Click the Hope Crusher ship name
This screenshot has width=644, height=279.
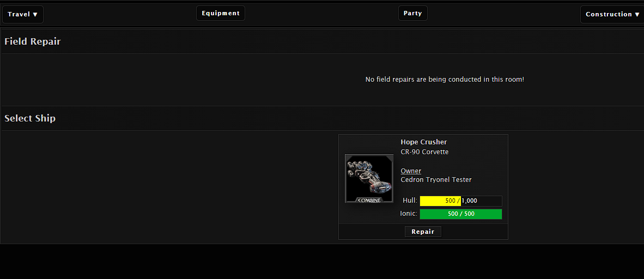pos(424,142)
